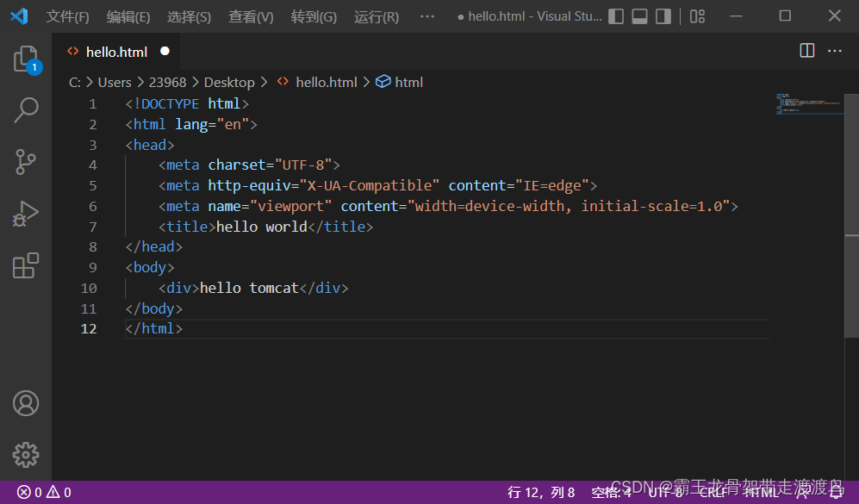Click the unsaved dot on hello.html tab

pyautogui.click(x=165, y=51)
